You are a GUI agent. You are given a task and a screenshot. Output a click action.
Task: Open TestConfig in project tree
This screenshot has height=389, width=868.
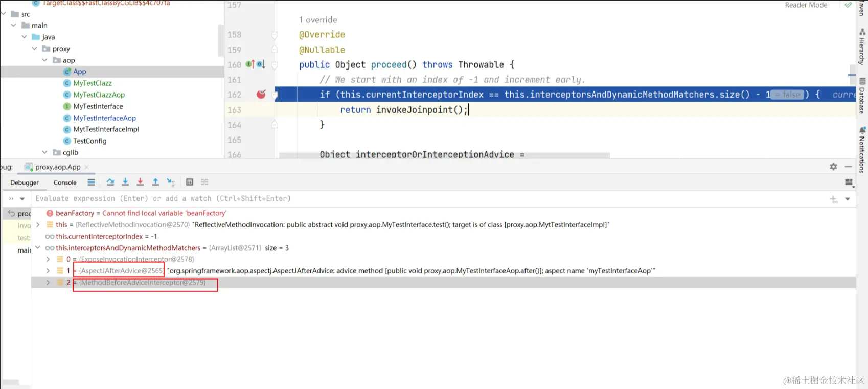click(x=89, y=141)
